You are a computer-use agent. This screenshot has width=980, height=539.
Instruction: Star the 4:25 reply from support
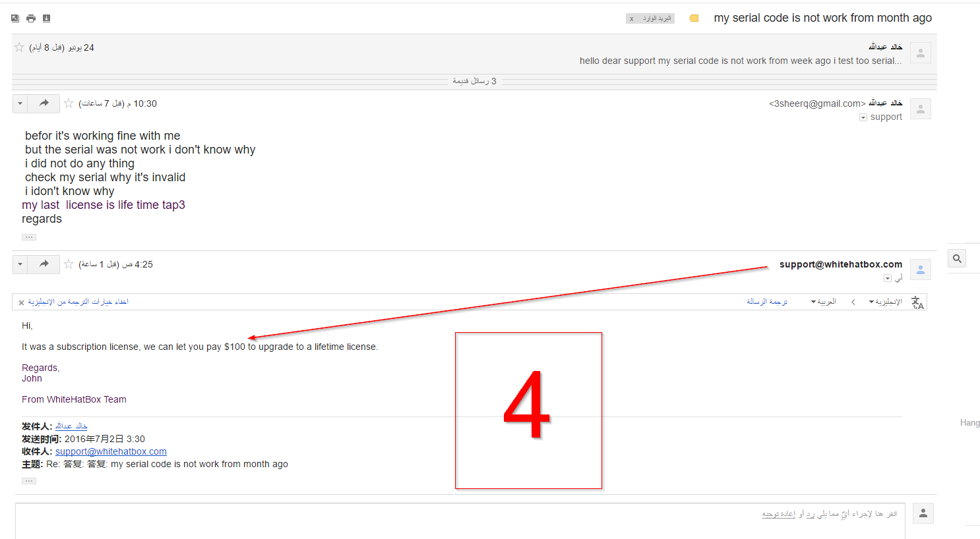pyautogui.click(x=69, y=264)
